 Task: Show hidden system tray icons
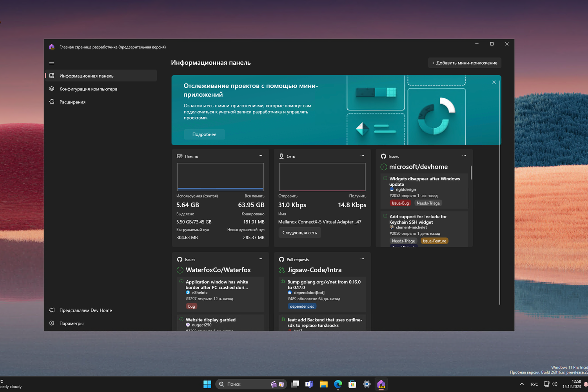pyautogui.click(x=522, y=384)
